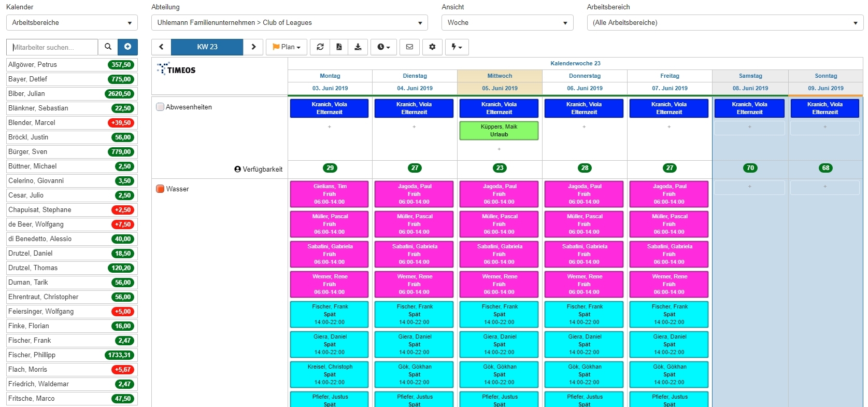Click the Verfügbarkeit person icon

click(237, 169)
